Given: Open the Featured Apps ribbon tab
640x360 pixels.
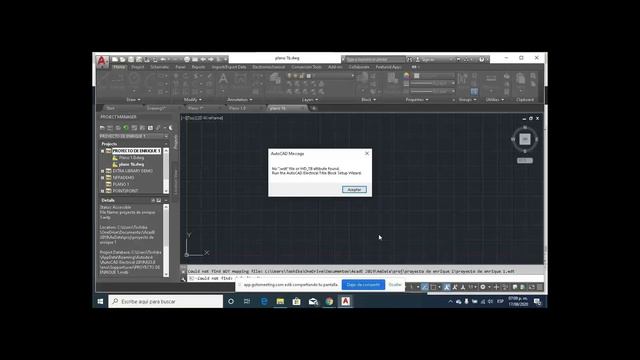Looking at the screenshot, I should [x=388, y=67].
